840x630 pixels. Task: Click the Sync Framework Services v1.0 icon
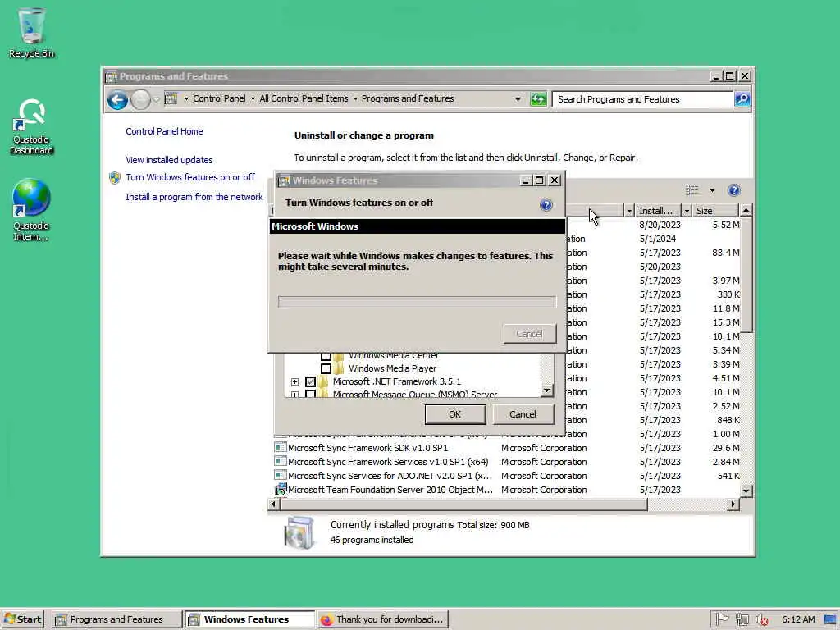280,461
